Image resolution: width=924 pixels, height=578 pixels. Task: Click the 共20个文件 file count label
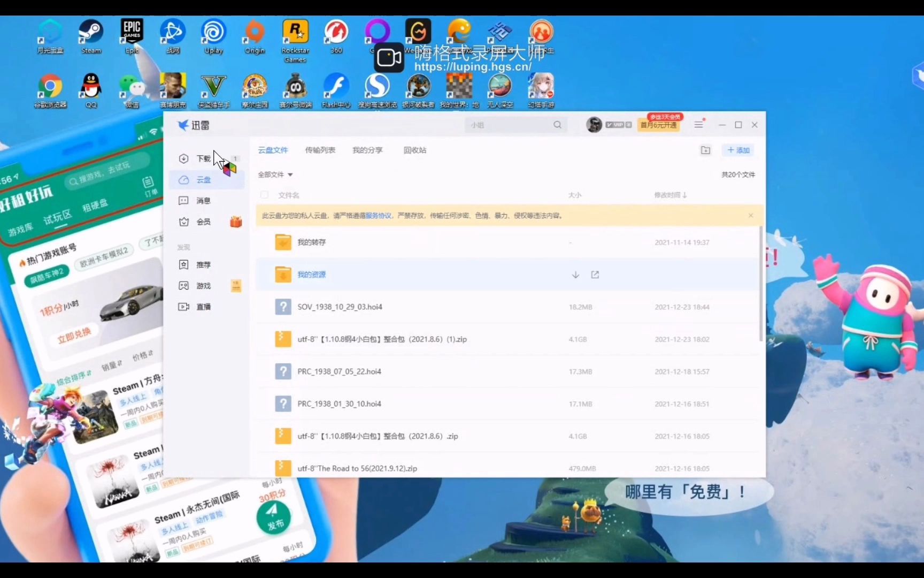738,174
